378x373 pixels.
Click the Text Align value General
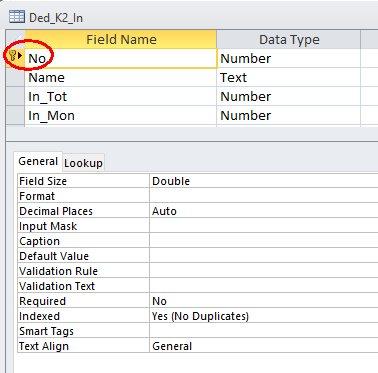coord(264,346)
